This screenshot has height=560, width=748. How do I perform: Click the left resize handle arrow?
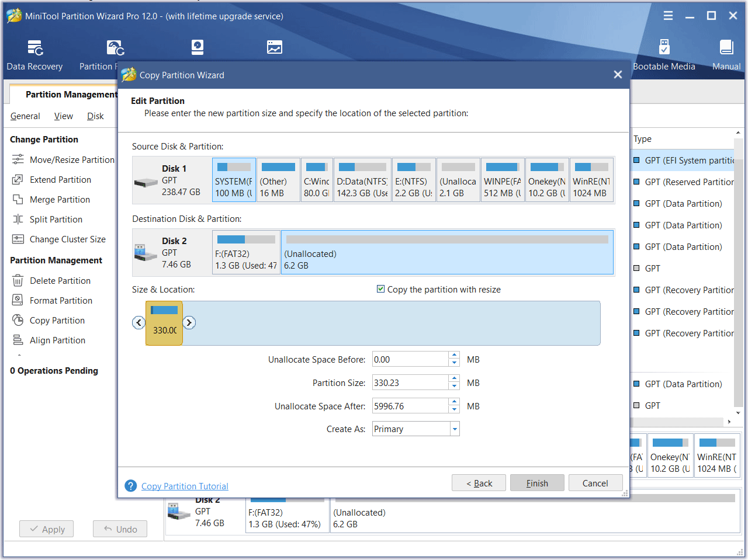point(138,322)
